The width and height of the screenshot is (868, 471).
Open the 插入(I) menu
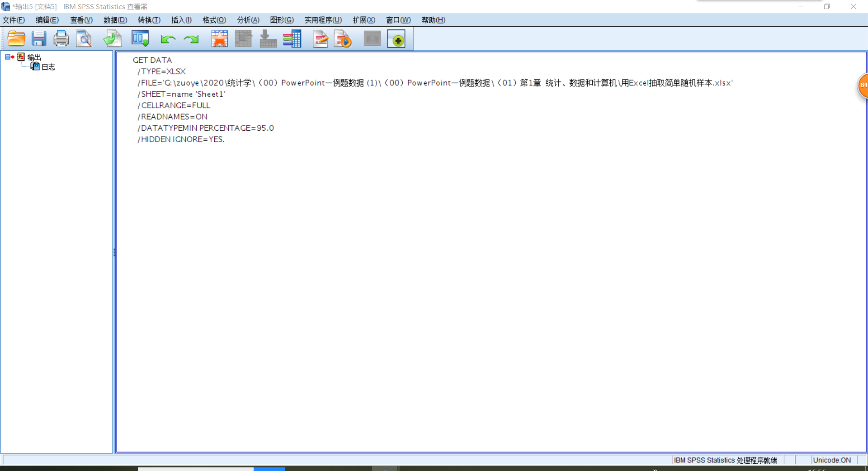(x=181, y=20)
